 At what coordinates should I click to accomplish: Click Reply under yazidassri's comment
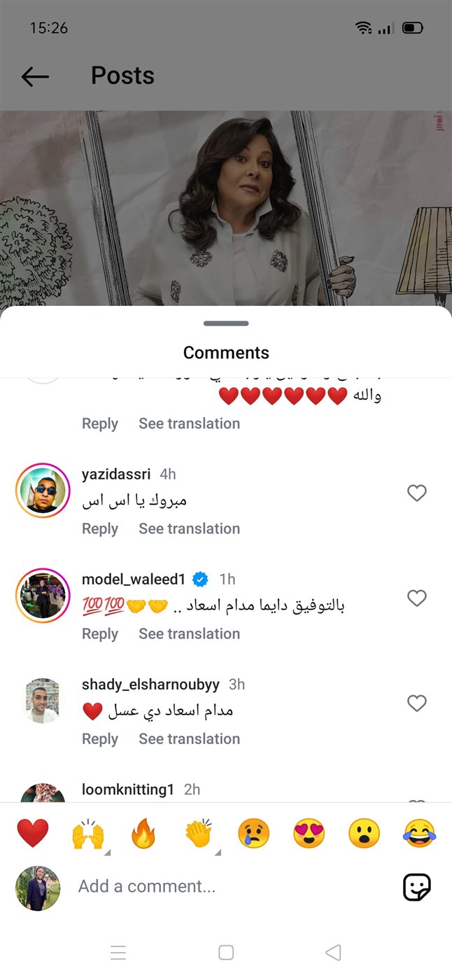(x=100, y=528)
